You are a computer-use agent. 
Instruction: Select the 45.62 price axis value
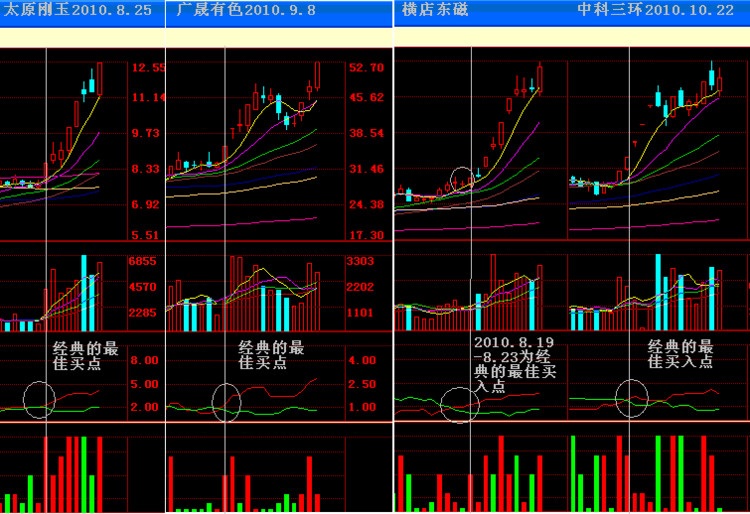[366, 98]
